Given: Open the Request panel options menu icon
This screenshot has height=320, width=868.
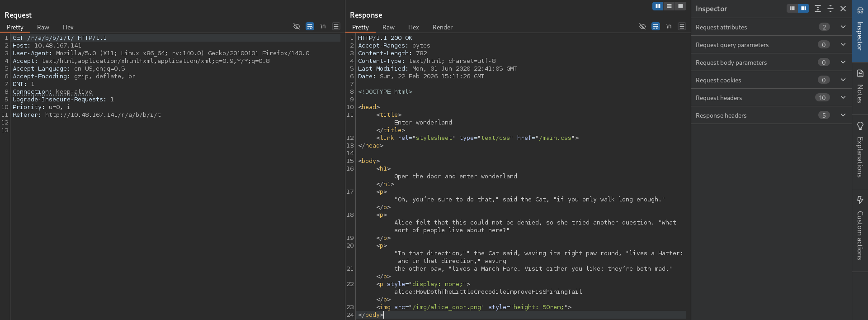Looking at the screenshot, I should (x=336, y=27).
